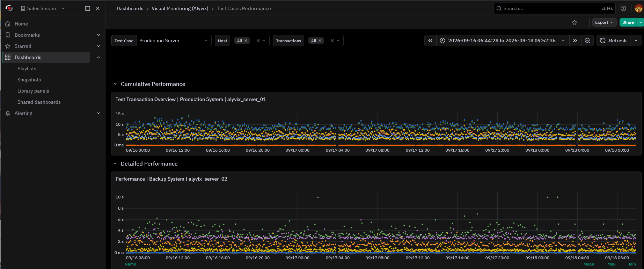Open the Host filter dropdown arrow
This screenshot has height=269, width=644.
(264, 41)
